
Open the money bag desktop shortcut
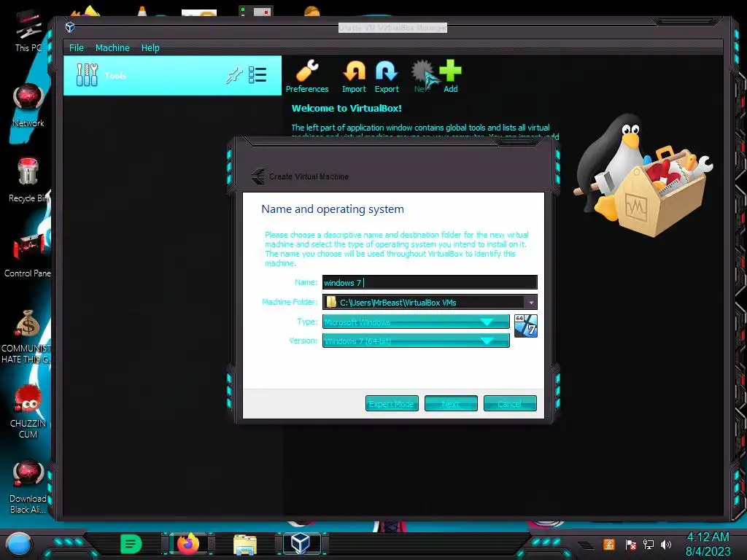27,337
